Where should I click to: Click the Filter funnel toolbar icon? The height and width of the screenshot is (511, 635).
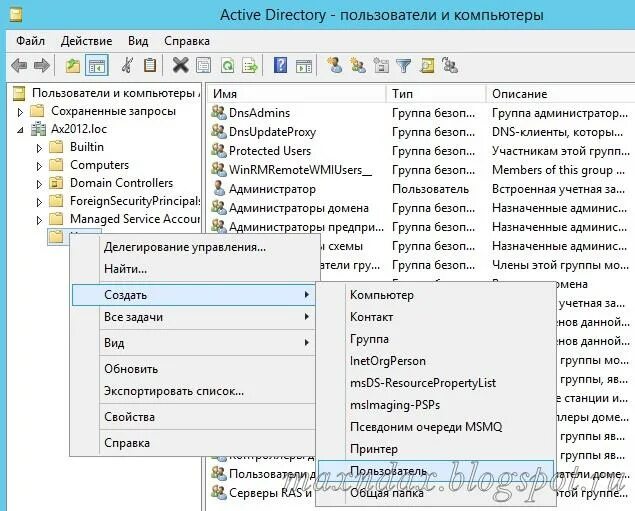coord(403,65)
